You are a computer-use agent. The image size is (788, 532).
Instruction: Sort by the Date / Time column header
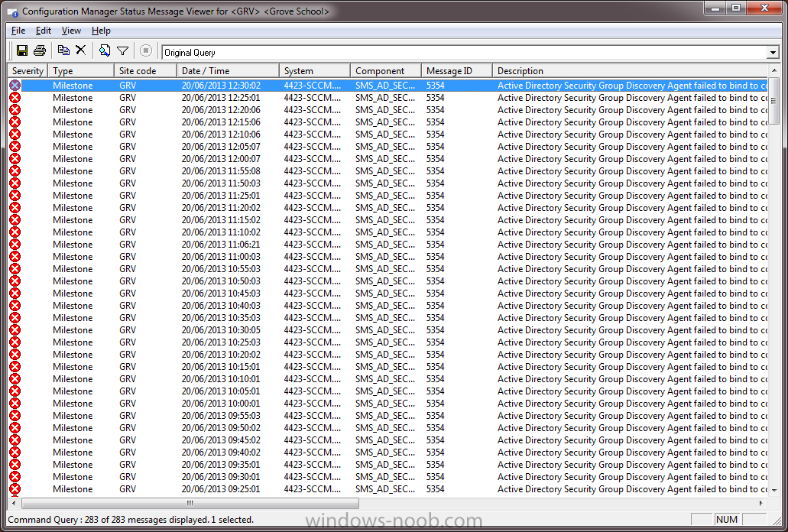tap(228, 71)
